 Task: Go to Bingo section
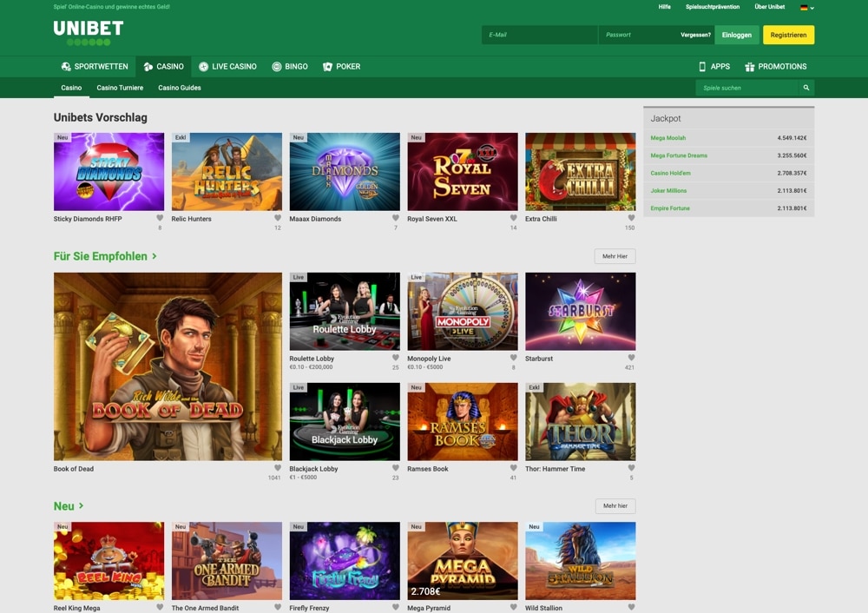290,67
